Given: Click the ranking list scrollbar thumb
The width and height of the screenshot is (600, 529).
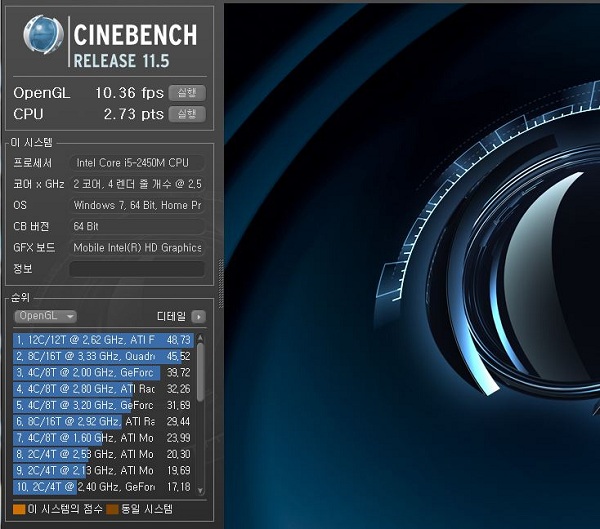Looking at the screenshot, I should [x=200, y=372].
